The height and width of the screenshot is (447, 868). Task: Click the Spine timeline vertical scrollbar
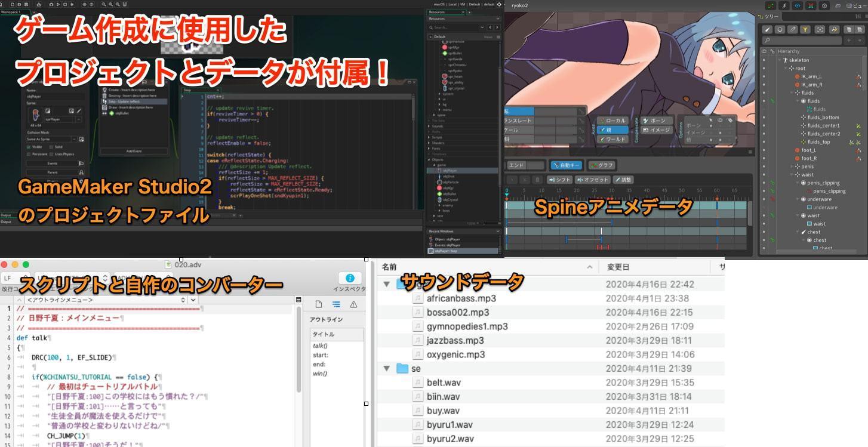tap(750, 213)
